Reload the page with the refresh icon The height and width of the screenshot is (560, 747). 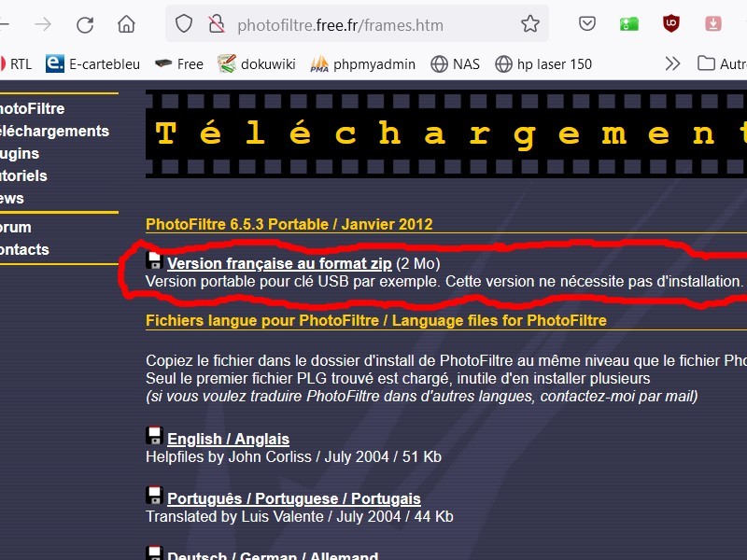(x=85, y=24)
